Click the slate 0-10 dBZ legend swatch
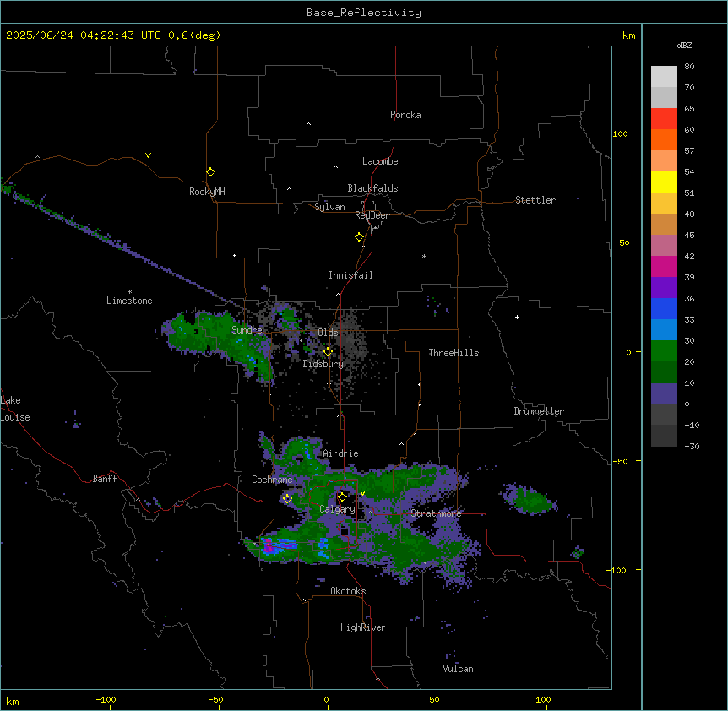 coord(664,393)
